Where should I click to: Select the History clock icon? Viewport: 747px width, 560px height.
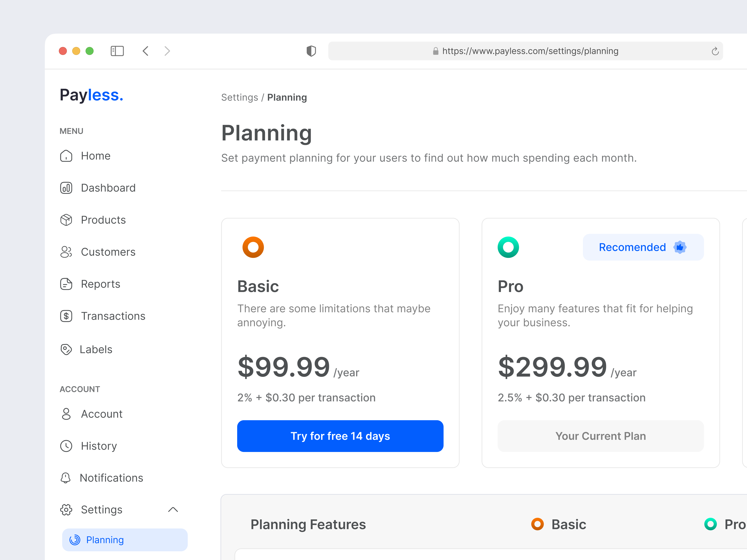tap(66, 446)
